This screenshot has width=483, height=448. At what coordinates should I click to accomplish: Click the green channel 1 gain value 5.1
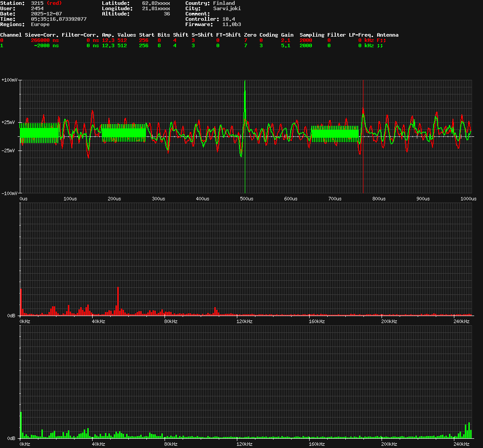pos(285,45)
